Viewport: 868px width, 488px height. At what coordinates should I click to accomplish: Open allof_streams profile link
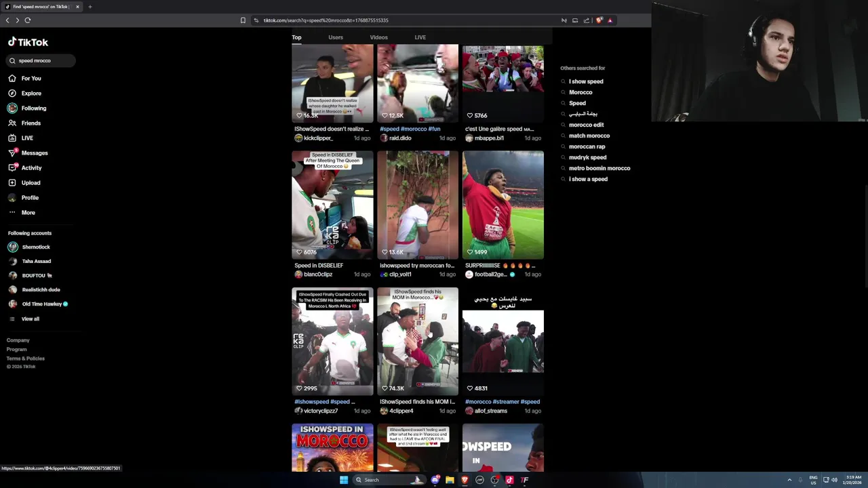[486, 411]
